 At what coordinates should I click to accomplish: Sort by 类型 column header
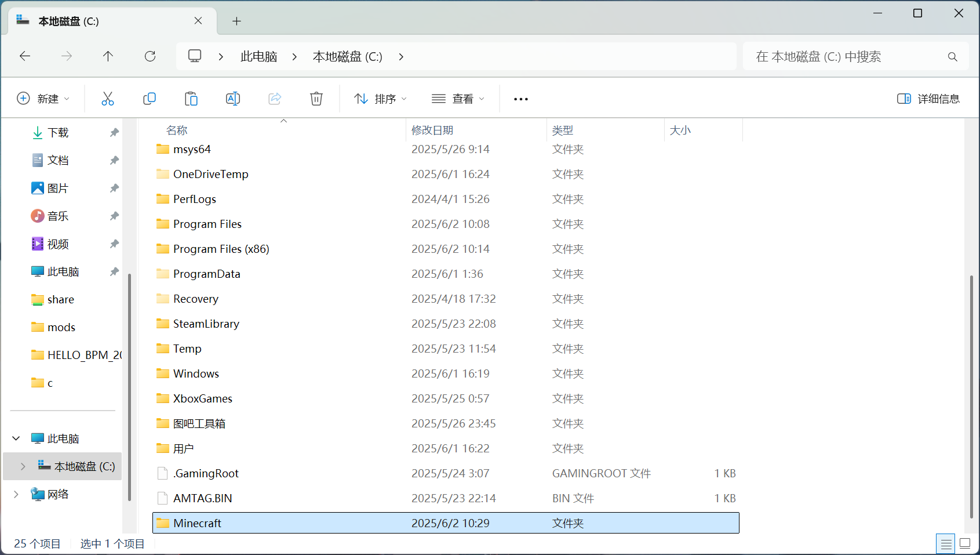coord(563,130)
